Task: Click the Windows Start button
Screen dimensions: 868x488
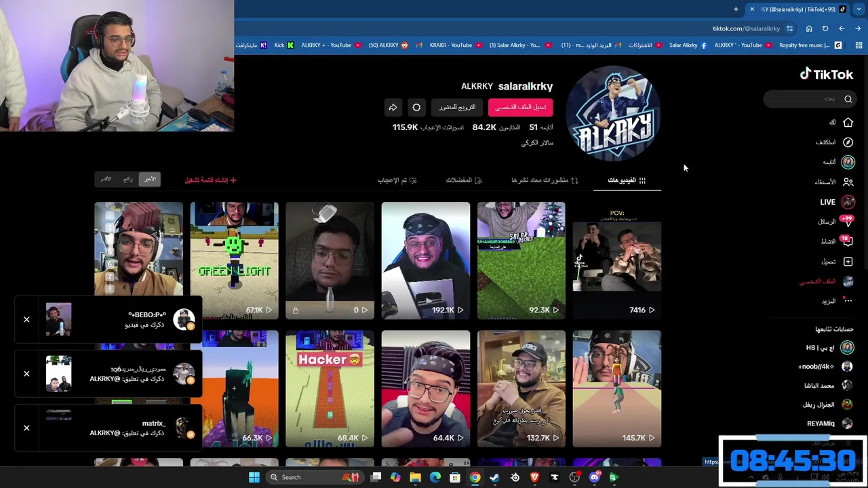Action: click(254, 477)
